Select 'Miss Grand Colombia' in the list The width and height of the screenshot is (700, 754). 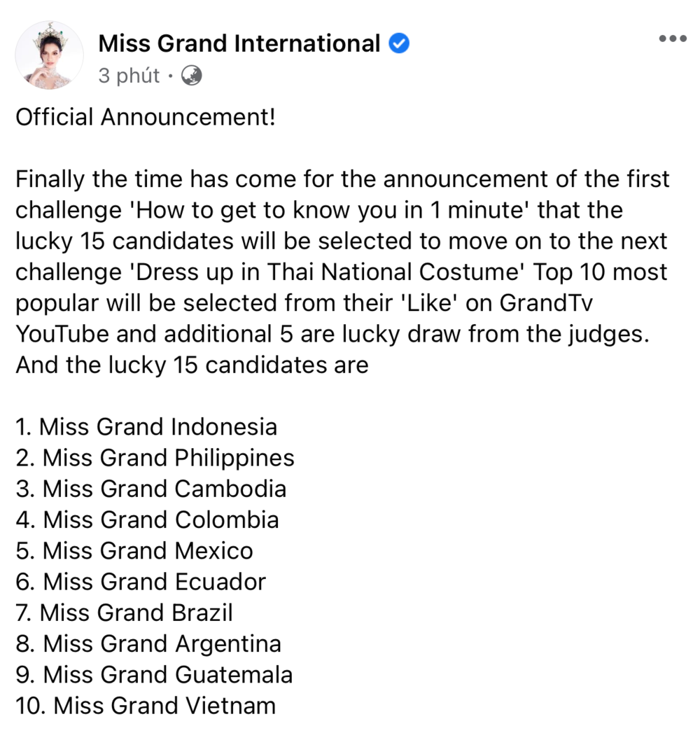[146, 519]
